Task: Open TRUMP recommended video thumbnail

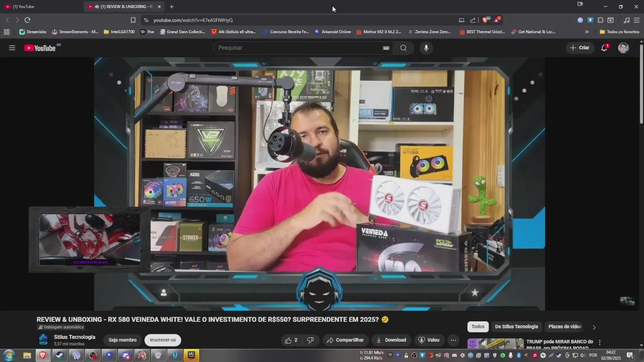Action: 496,344
